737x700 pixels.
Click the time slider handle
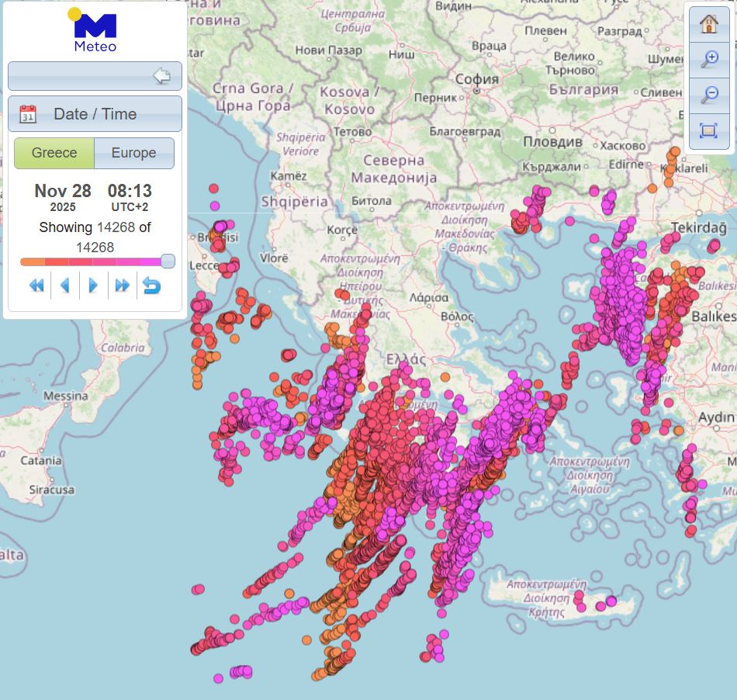[168, 262]
